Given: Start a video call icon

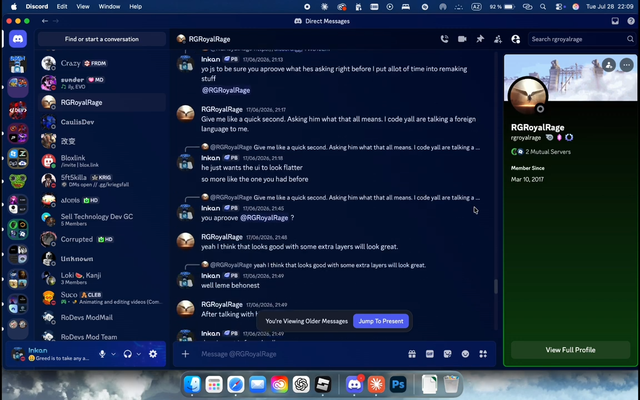Looking at the screenshot, I should click(x=462, y=39).
